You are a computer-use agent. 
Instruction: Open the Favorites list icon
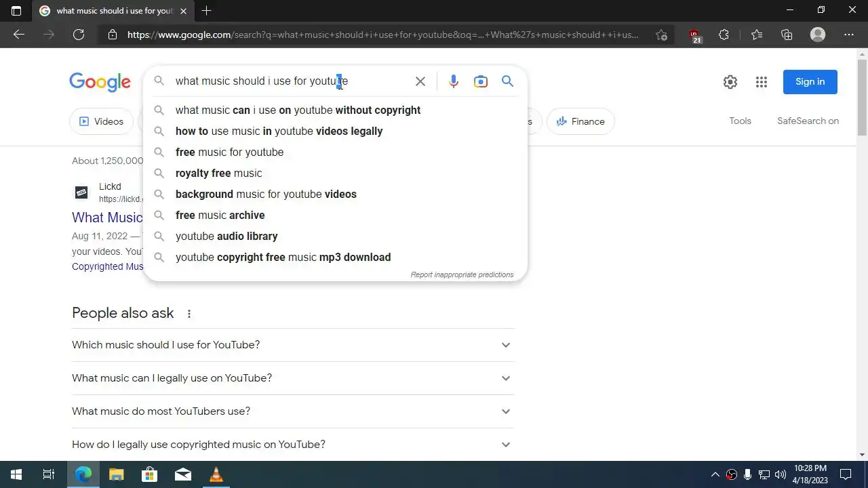click(x=757, y=35)
